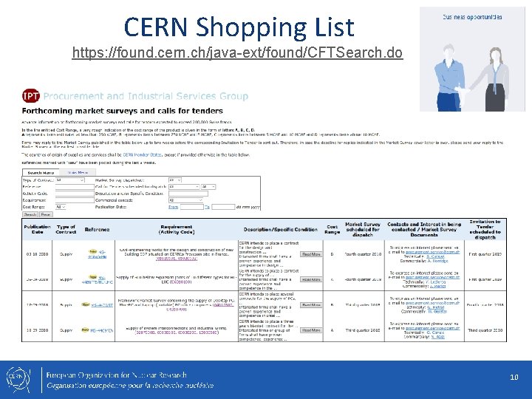The width and height of the screenshot is (532, 399).
Task: Click the Description and/or Specific Condition field
Action: [188, 194]
